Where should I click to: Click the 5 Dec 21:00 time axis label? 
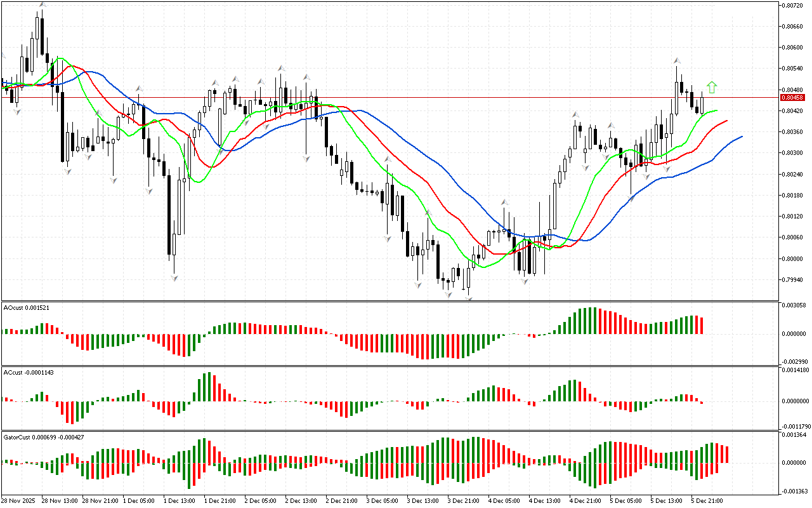[x=707, y=500]
